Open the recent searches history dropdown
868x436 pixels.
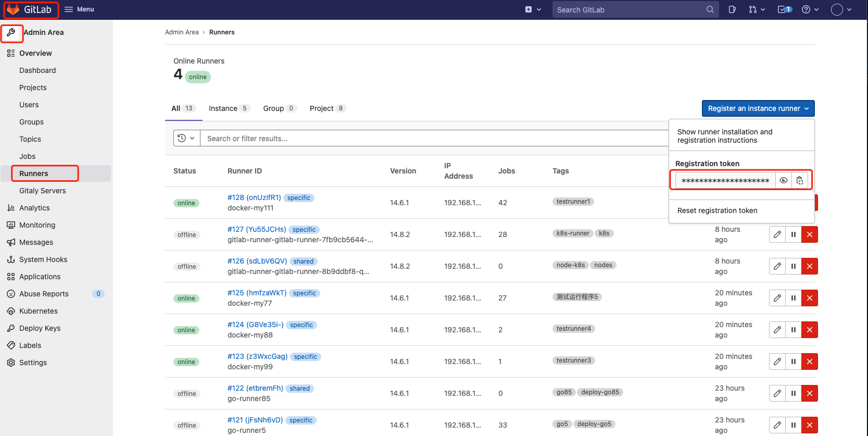(x=186, y=138)
